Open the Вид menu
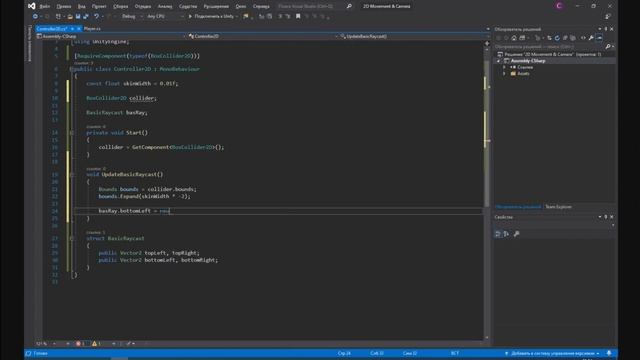 click(82, 7)
